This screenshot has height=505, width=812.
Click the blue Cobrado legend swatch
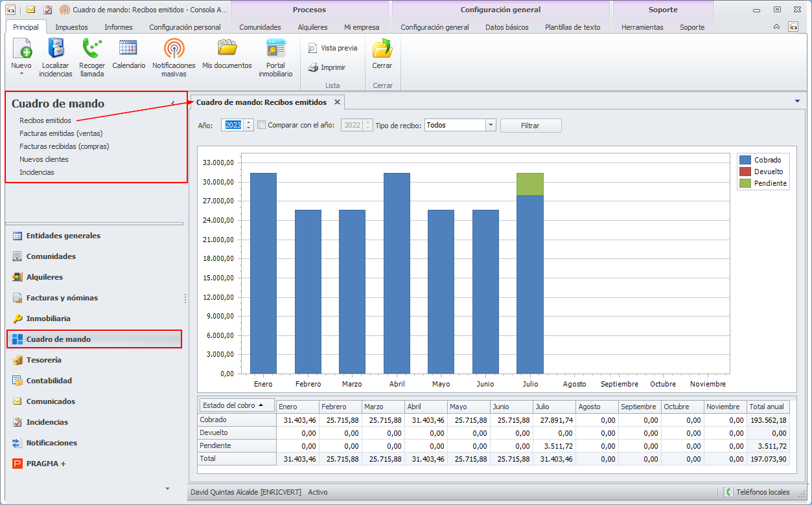(x=745, y=160)
